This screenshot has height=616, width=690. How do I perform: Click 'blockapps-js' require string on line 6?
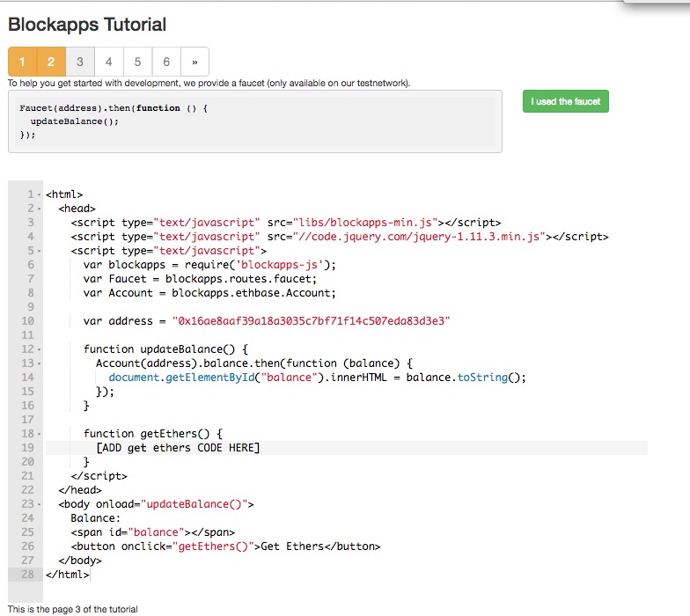[x=280, y=264]
